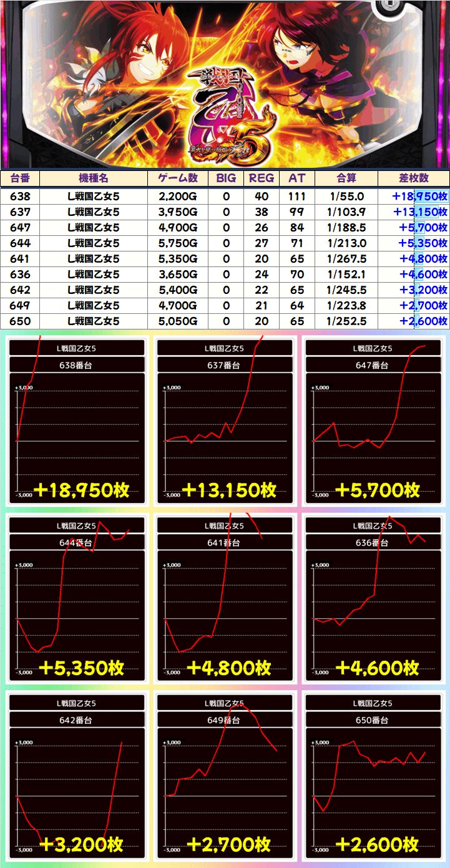The image size is (450, 868).
Task: Click the 1/267.5 combined rate cell
Action: 346,258
